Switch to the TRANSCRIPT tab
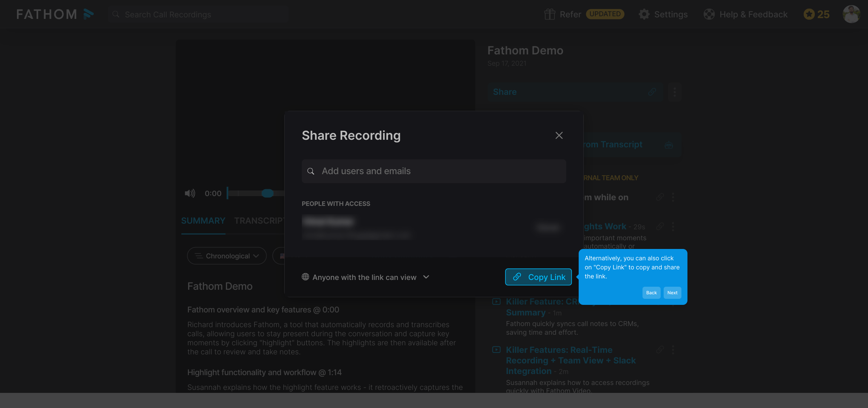This screenshot has width=868, height=408. click(x=259, y=221)
